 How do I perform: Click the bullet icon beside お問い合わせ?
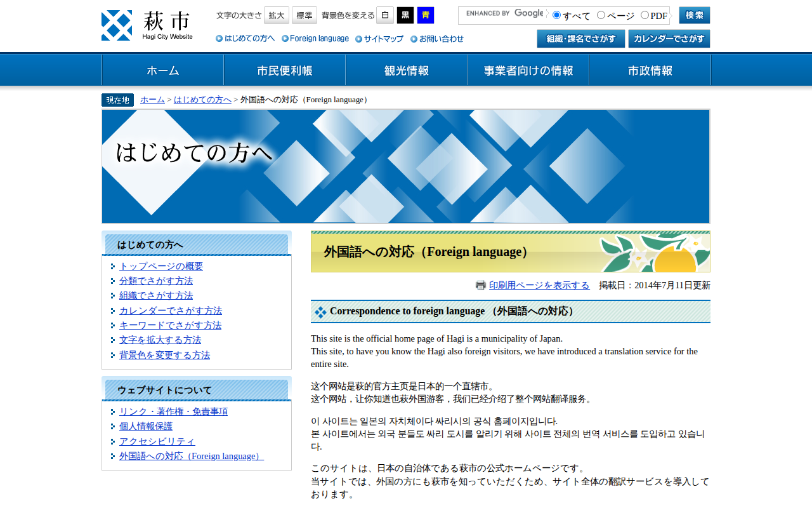coord(414,39)
